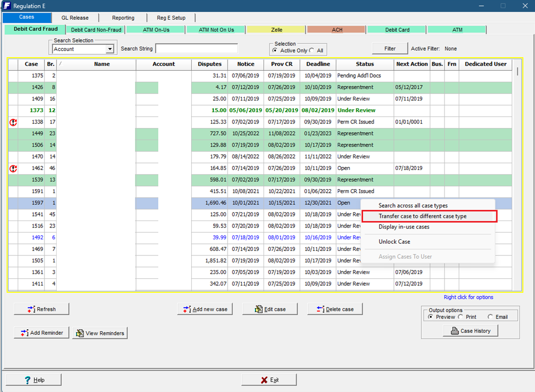Sort by the Dedicated User column header
The height and width of the screenshot is (392, 535).
[x=485, y=64]
